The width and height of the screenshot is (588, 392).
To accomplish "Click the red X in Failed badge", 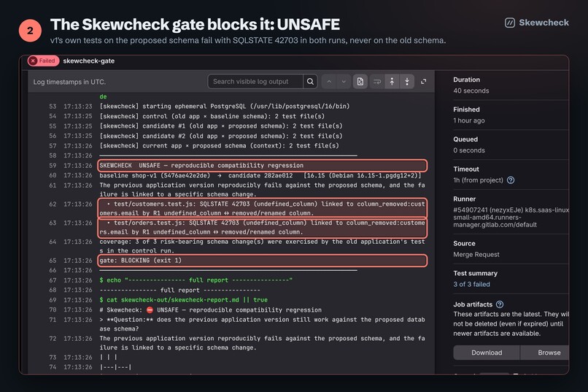I will pyautogui.click(x=33, y=61).
